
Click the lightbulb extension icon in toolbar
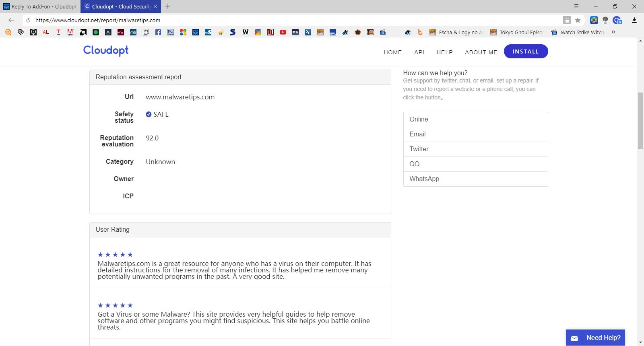(605, 20)
